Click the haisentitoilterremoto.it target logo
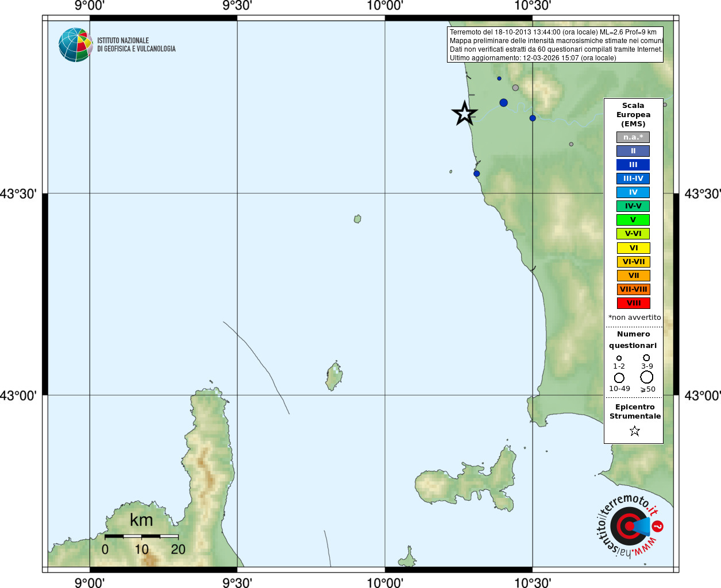Viewport: 721px width, 588px height. 630,526
